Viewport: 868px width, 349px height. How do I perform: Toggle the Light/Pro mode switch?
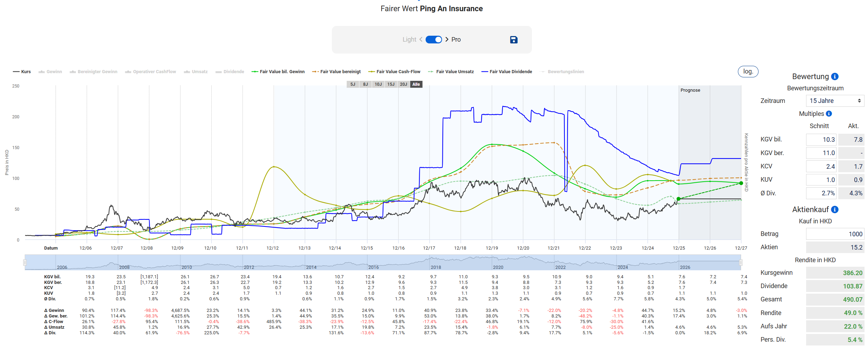click(434, 40)
